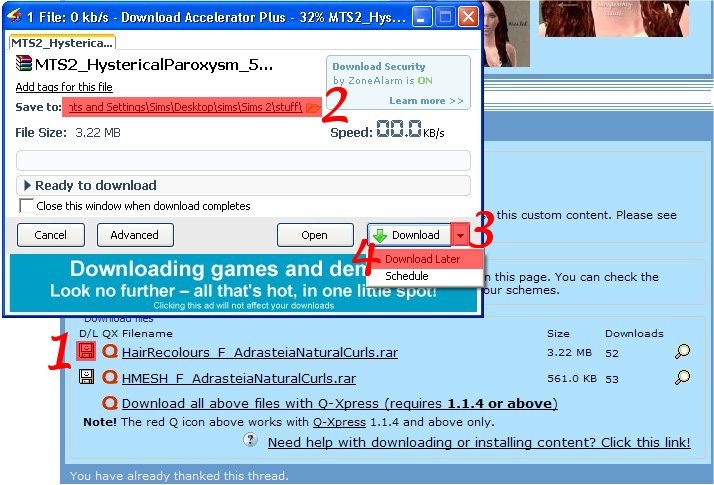This screenshot has width=714, height=485.
Task: Click the Downloading games advertisement banner
Action: tap(243, 283)
